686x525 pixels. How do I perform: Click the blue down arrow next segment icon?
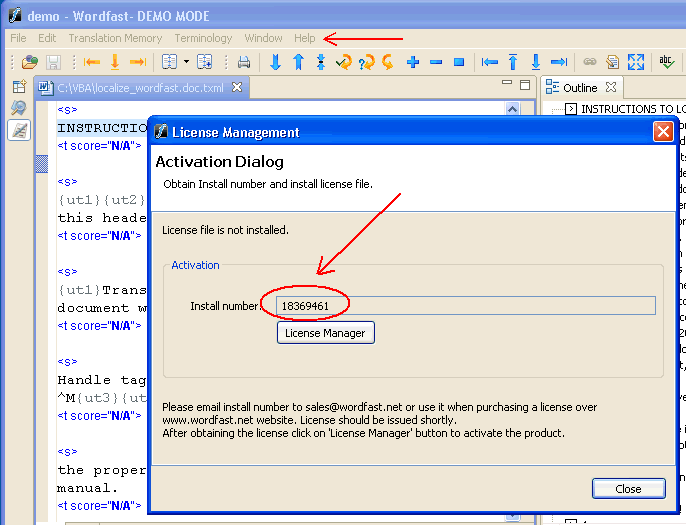point(275,62)
